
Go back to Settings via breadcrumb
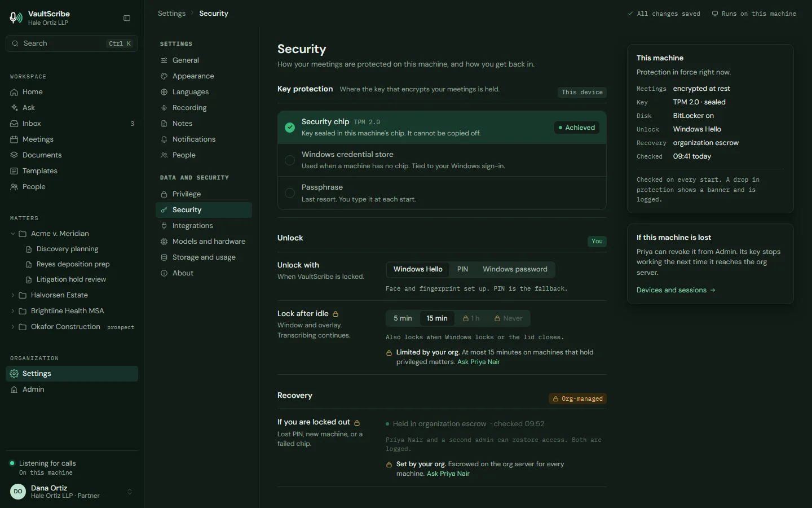point(171,14)
